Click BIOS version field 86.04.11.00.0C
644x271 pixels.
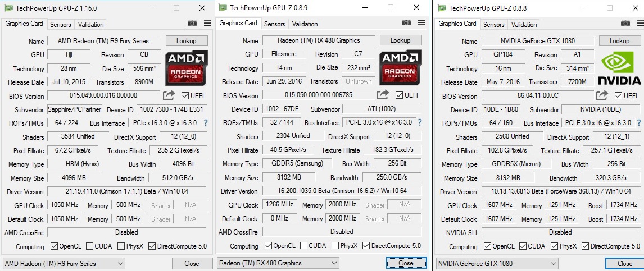coord(537,96)
